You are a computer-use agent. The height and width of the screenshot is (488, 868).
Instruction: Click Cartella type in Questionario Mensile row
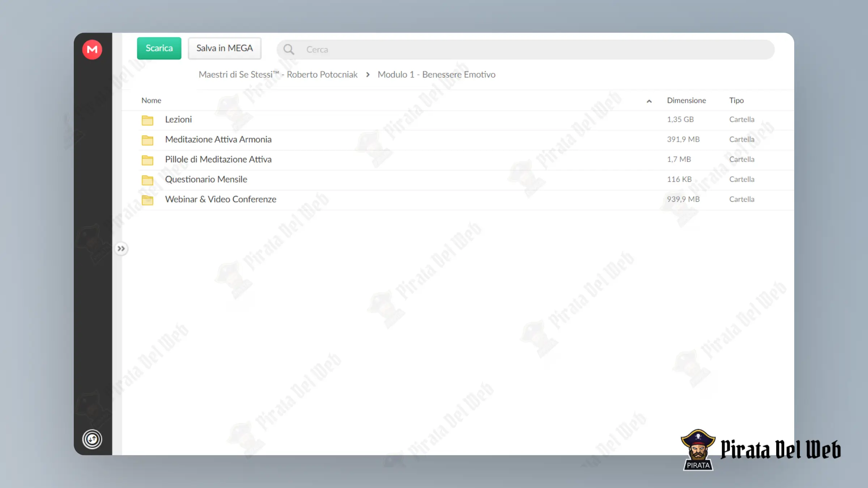pyautogui.click(x=742, y=179)
